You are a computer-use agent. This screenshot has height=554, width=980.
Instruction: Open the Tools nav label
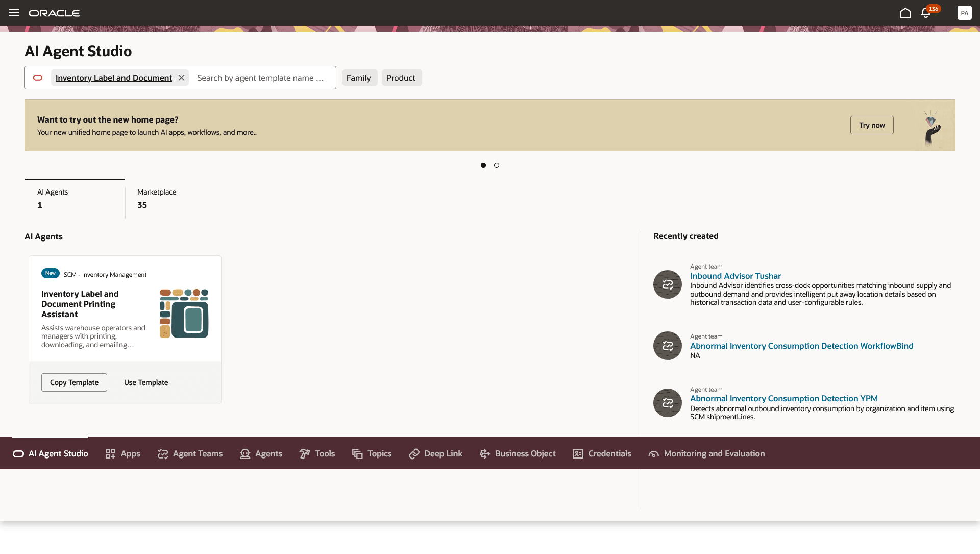325,454
